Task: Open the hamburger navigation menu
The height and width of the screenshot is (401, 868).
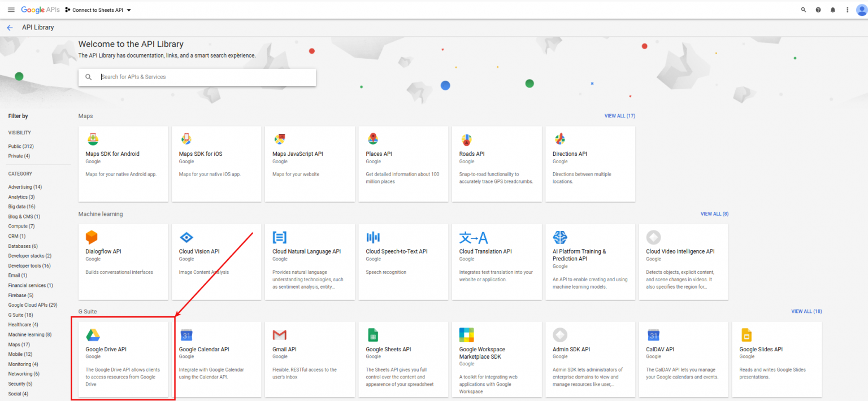Action: 11,10
